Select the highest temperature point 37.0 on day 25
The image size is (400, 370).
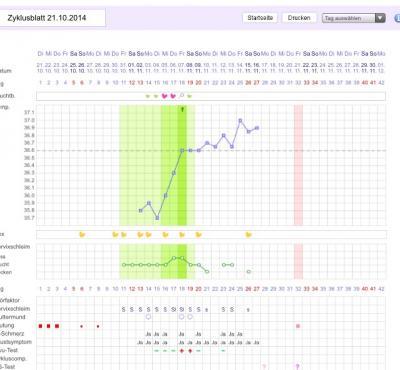click(240, 120)
